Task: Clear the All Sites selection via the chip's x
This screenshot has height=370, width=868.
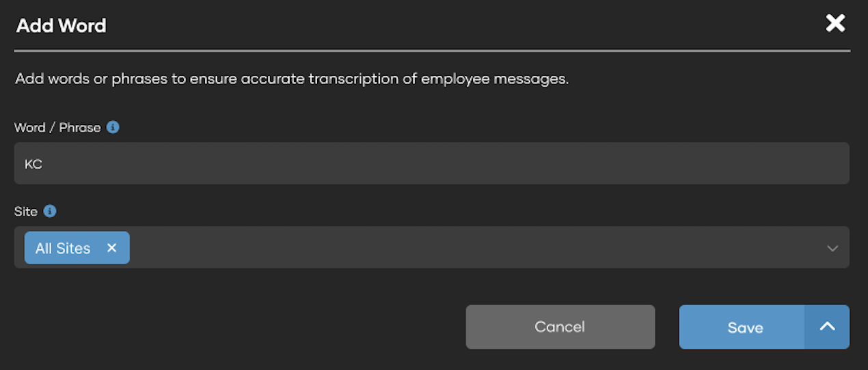Action: 112,248
